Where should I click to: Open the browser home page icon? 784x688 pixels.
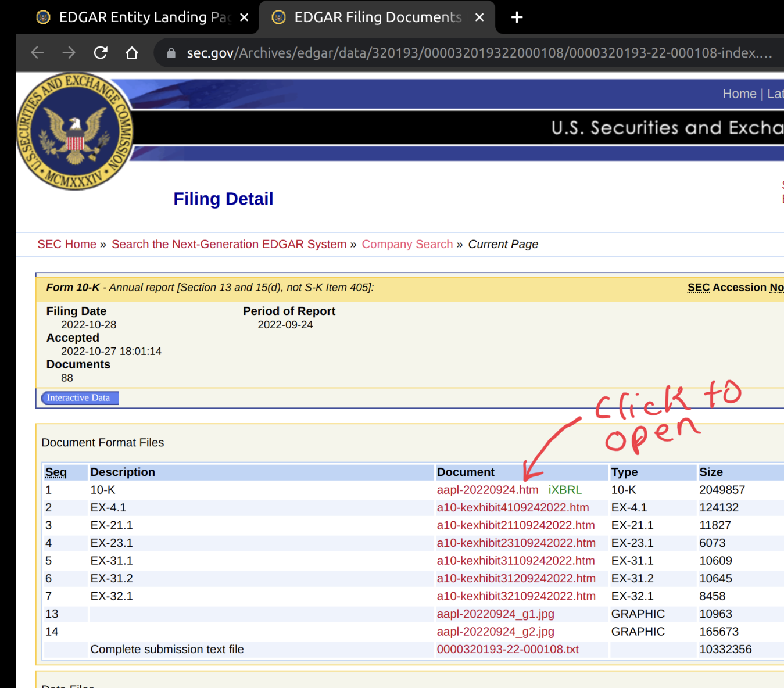click(132, 53)
